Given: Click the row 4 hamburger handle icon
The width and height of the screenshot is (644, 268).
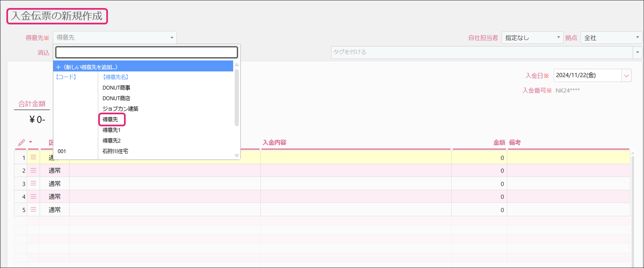Looking at the screenshot, I should 33,196.
